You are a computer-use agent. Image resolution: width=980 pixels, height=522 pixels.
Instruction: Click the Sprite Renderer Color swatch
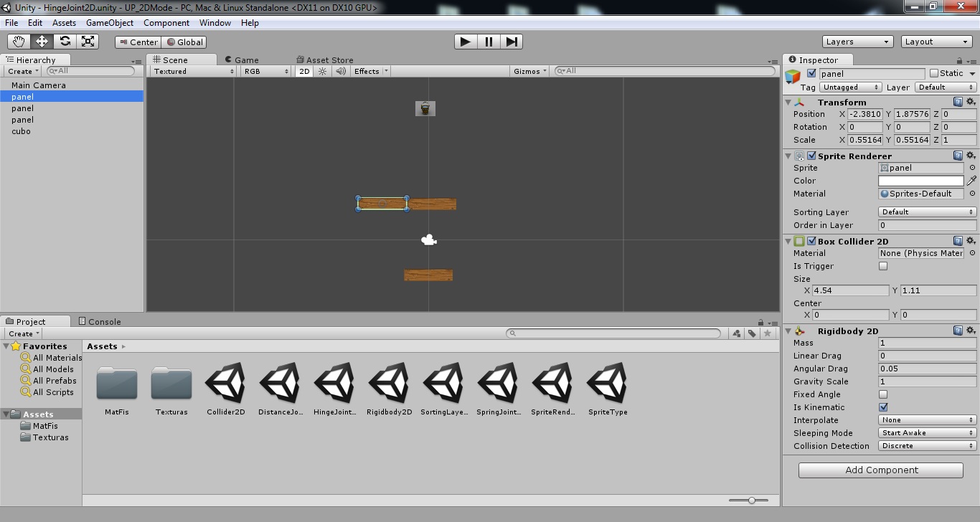[x=921, y=181]
